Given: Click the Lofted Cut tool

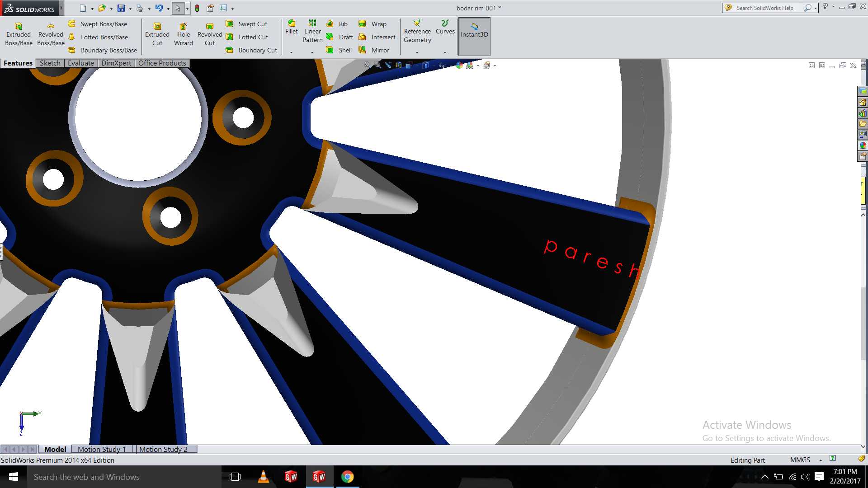Looking at the screenshot, I should [x=247, y=37].
